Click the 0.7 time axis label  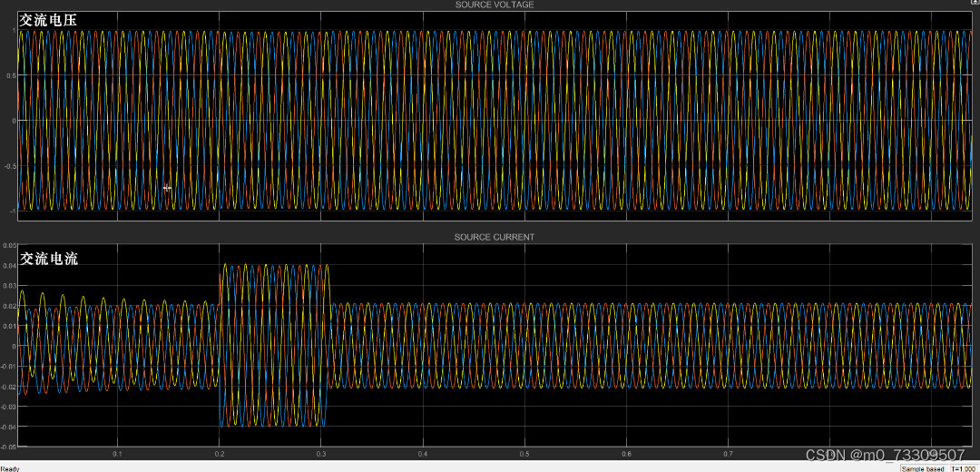point(728,453)
